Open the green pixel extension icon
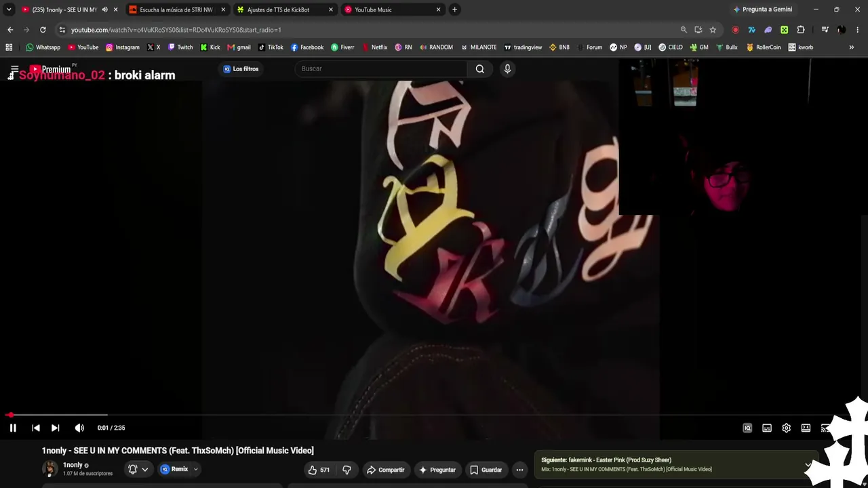Screen dimensions: 868x488 785,30
